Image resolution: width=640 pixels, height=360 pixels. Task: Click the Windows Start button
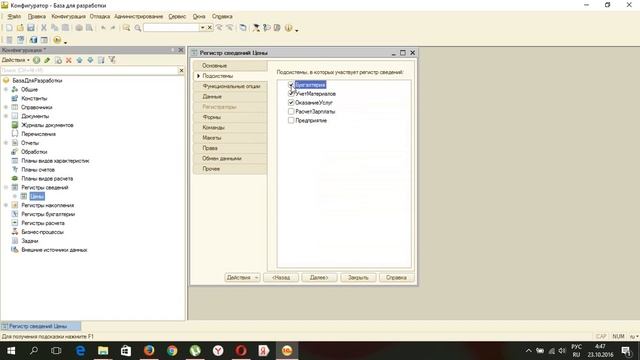click(11, 351)
